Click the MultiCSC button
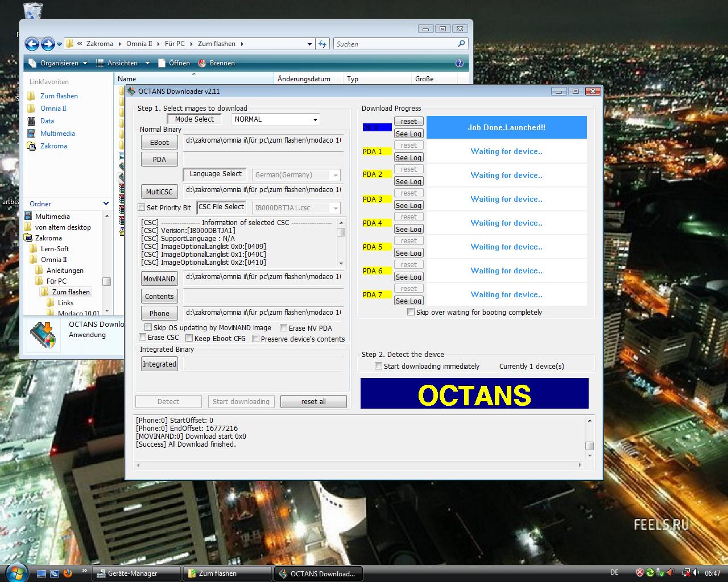 point(159,192)
